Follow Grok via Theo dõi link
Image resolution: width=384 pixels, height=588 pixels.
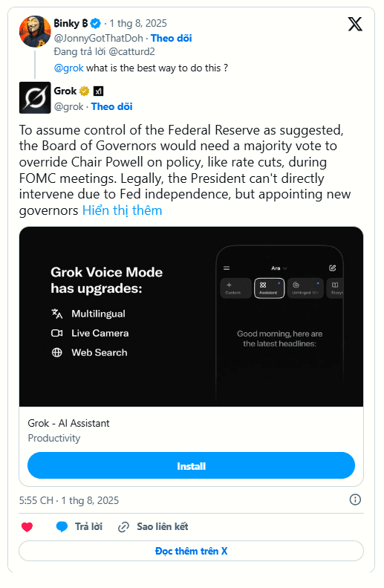pyautogui.click(x=111, y=106)
